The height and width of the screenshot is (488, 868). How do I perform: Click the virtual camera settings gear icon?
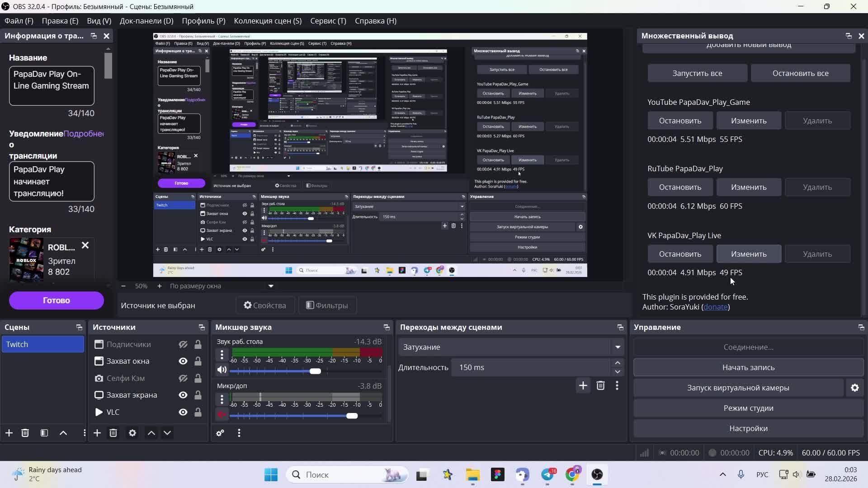tap(854, 388)
